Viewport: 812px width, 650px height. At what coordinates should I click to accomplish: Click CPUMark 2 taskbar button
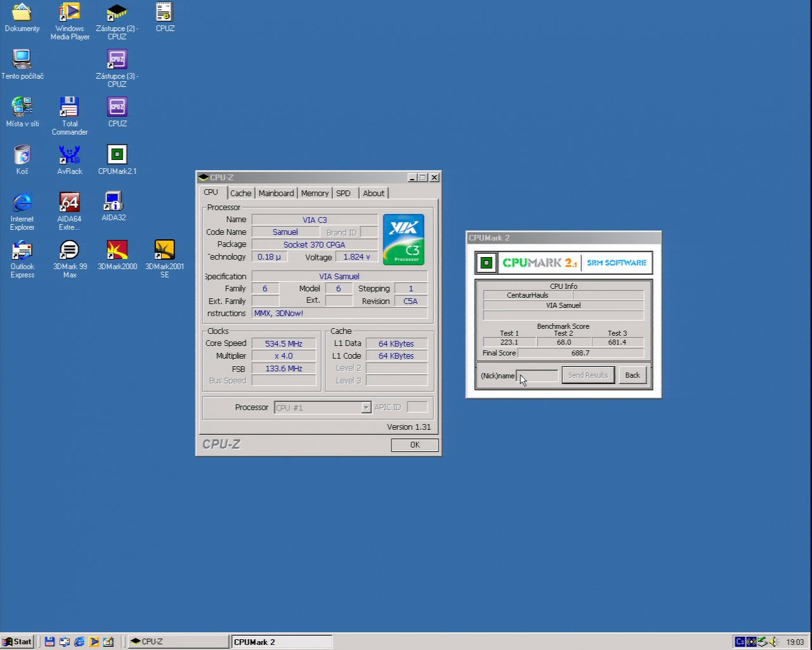(282, 642)
